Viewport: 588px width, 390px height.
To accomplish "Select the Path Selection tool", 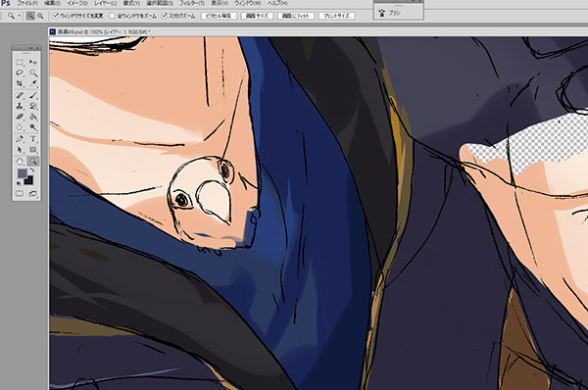I will click(x=20, y=150).
